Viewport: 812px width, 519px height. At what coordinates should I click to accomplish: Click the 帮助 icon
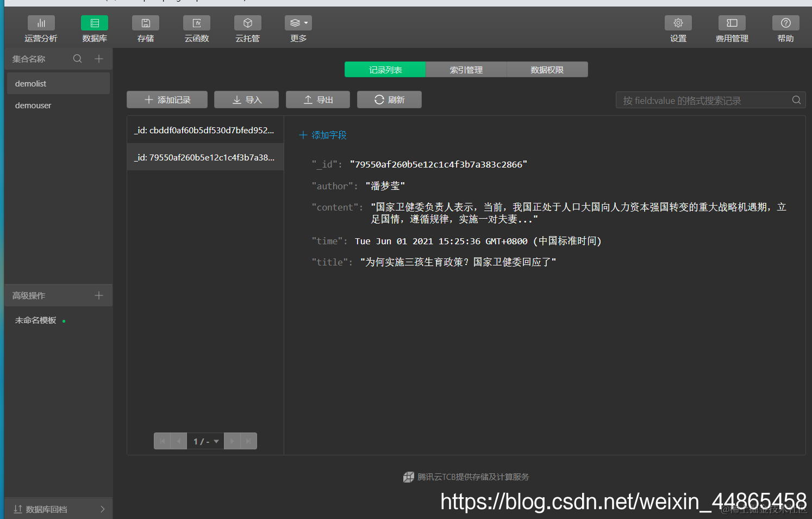pos(785,28)
